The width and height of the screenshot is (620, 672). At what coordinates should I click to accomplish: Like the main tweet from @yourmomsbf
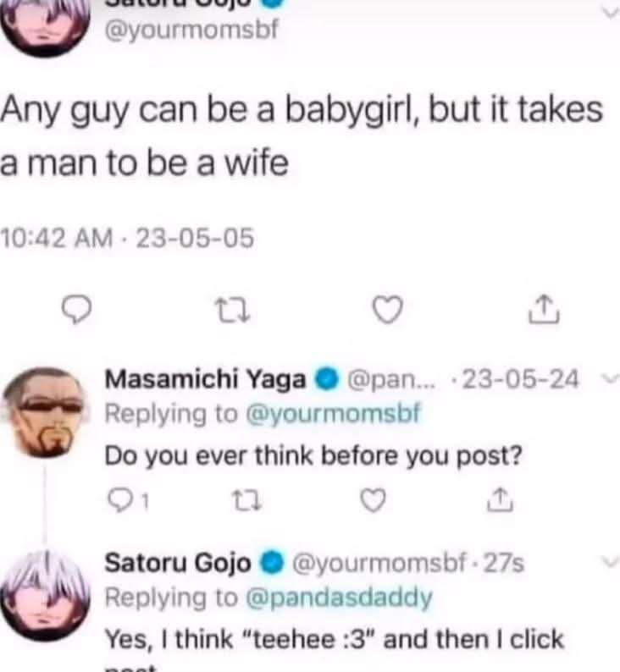pyautogui.click(x=387, y=310)
